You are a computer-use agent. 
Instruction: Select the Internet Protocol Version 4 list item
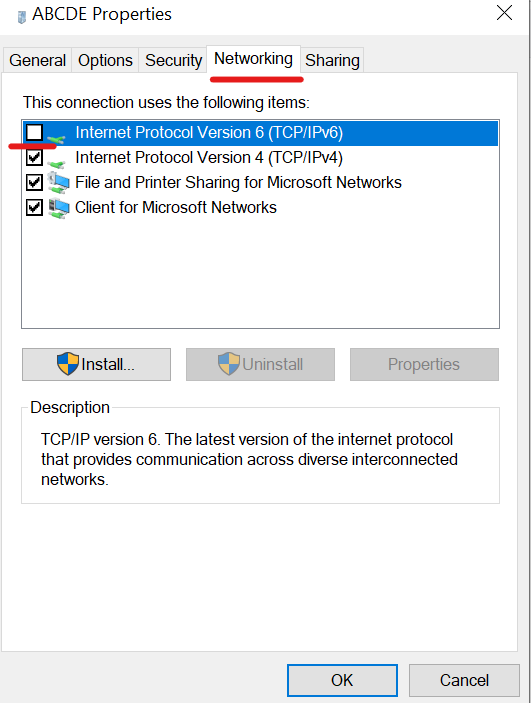[x=260, y=158]
